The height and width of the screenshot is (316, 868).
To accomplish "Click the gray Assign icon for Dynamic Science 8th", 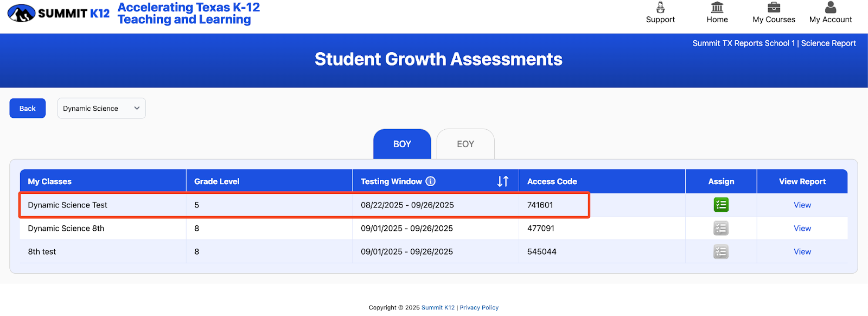I will click(x=721, y=228).
